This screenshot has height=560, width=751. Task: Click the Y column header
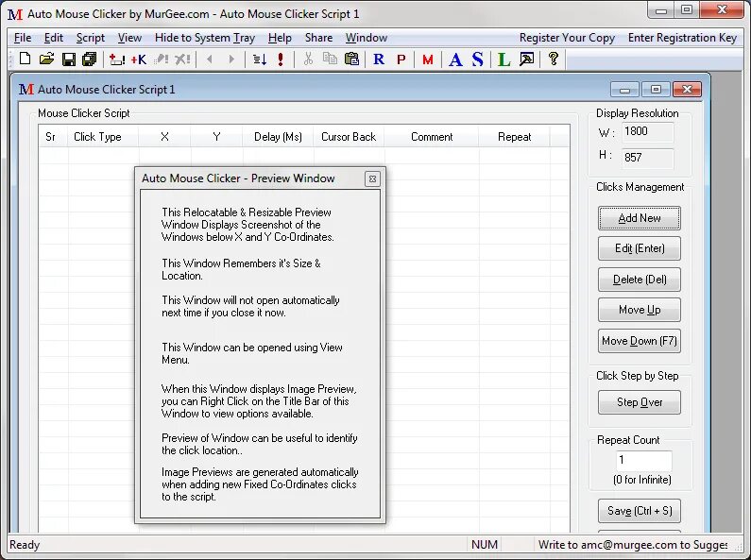[x=216, y=137]
